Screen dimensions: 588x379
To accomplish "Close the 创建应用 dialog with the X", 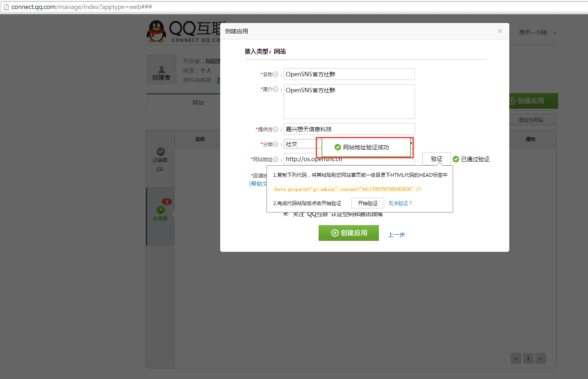I will coord(500,31).
